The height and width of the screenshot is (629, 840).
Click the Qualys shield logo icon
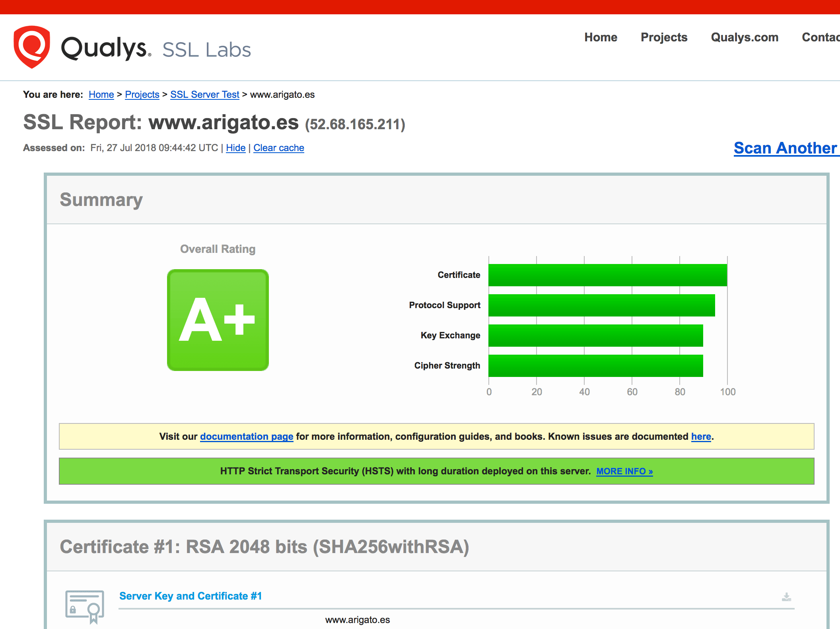pos(32,47)
